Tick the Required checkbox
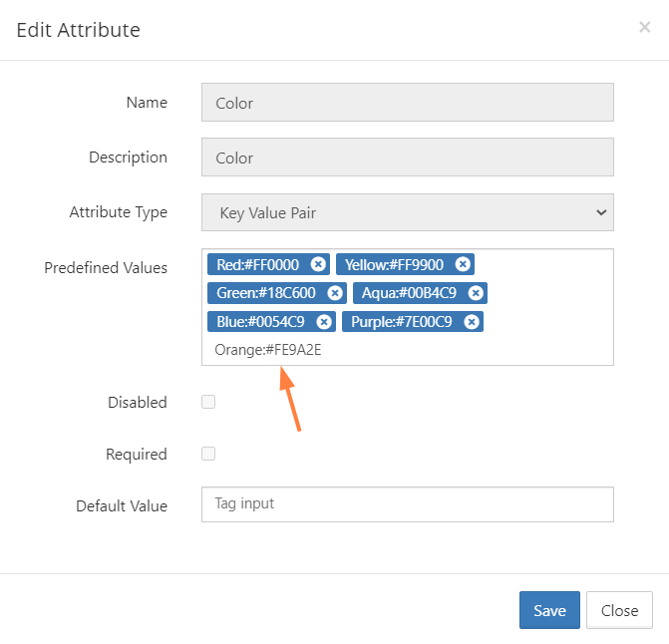This screenshot has width=669, height=644. (x=208, y=454)
